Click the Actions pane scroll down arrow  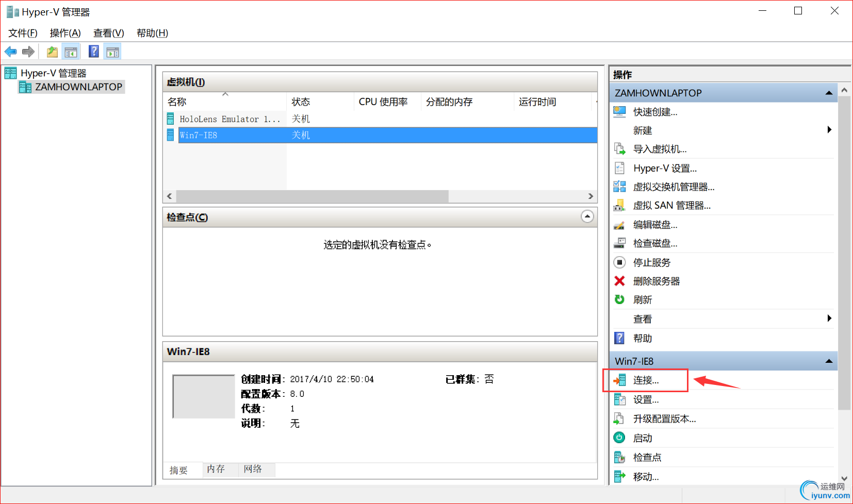tap(844, 479)
